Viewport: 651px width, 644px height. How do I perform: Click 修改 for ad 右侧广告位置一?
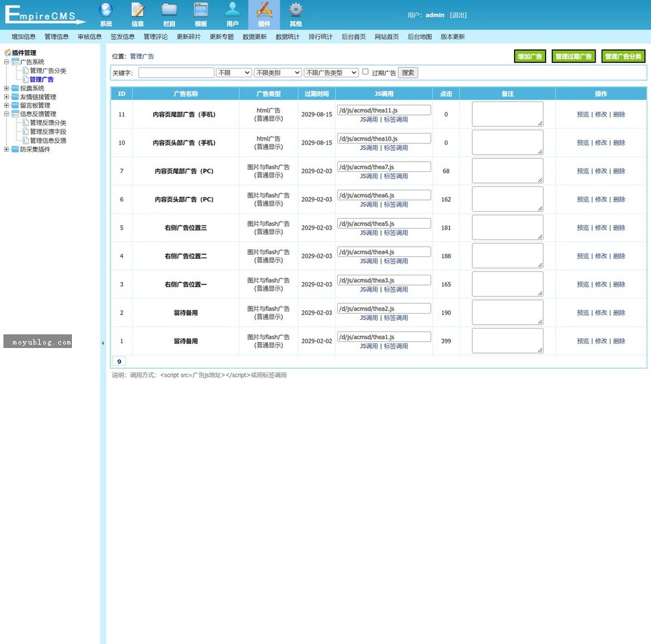(601, 284)
